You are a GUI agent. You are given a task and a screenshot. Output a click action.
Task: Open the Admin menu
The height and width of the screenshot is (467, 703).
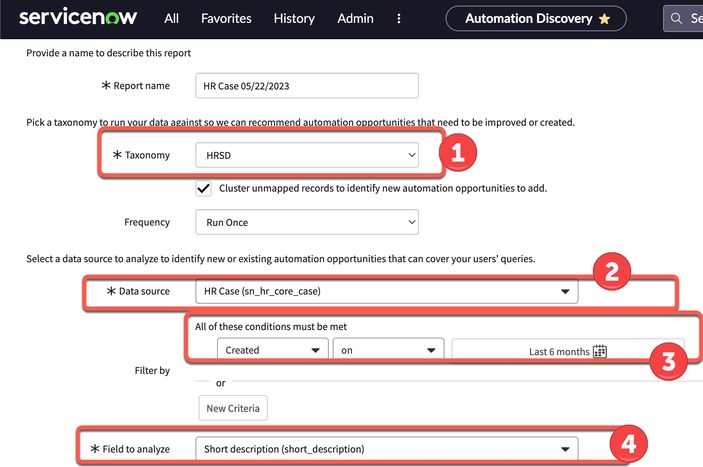click(x=355, y=18)
